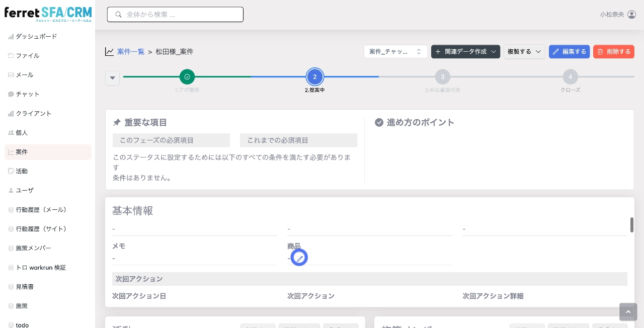The width and height of the screenshot is (644, 328).
Task: Click the breadcrumb chart icon
Action: tap(109, 51)
